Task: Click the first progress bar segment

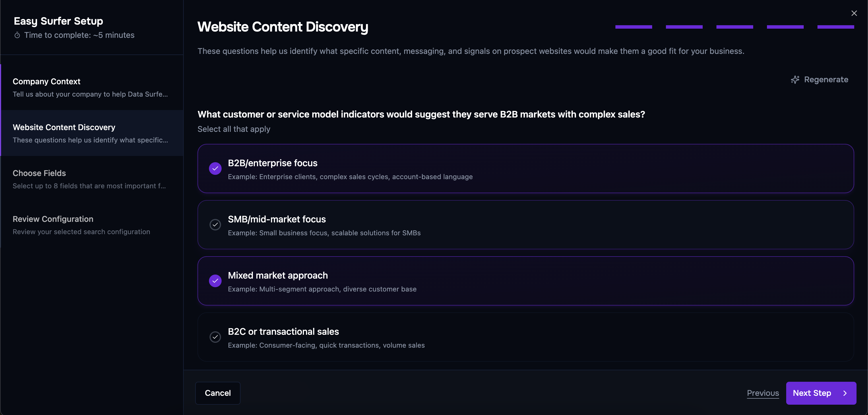Action: tap(633, 27)
